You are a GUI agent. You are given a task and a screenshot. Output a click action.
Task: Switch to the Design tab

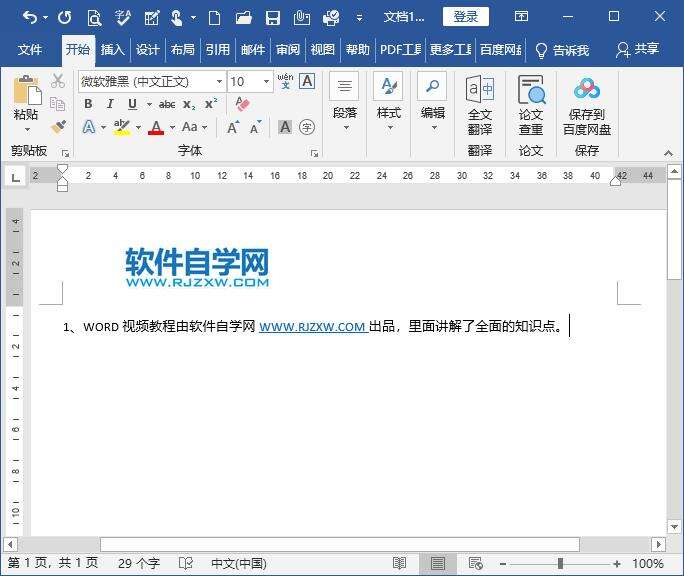[147, 50]
